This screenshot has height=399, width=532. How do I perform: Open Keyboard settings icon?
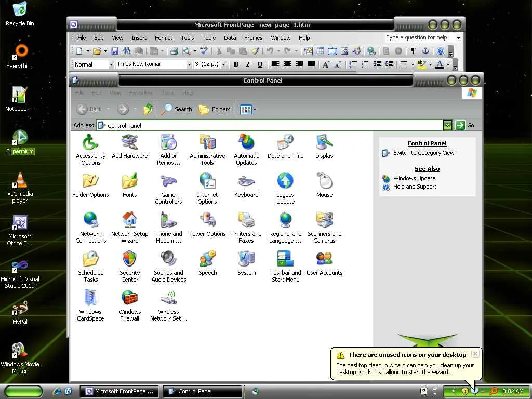[246, 185]
